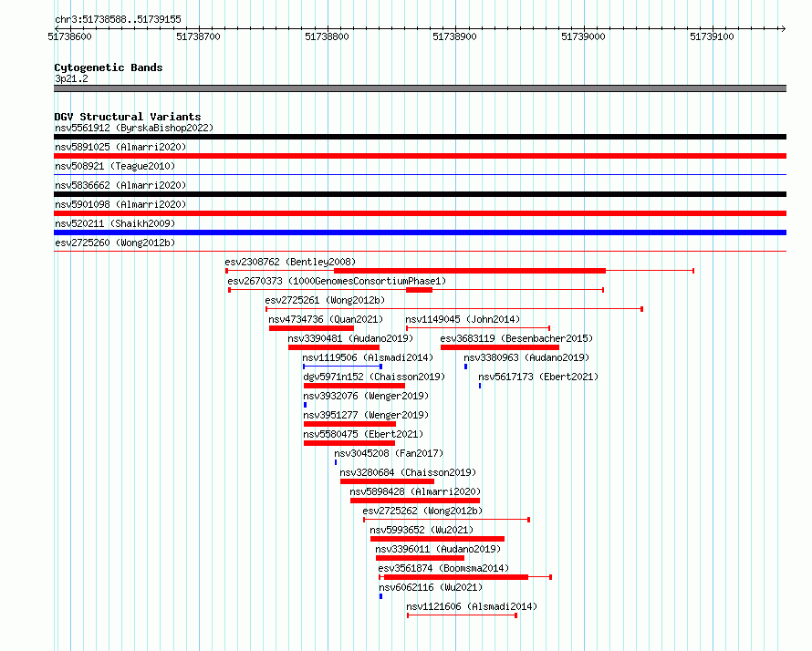Viewport: 812px width, 651px height.
Task: Click the red nsv5993652 variant bar
Action: (438, 539)
